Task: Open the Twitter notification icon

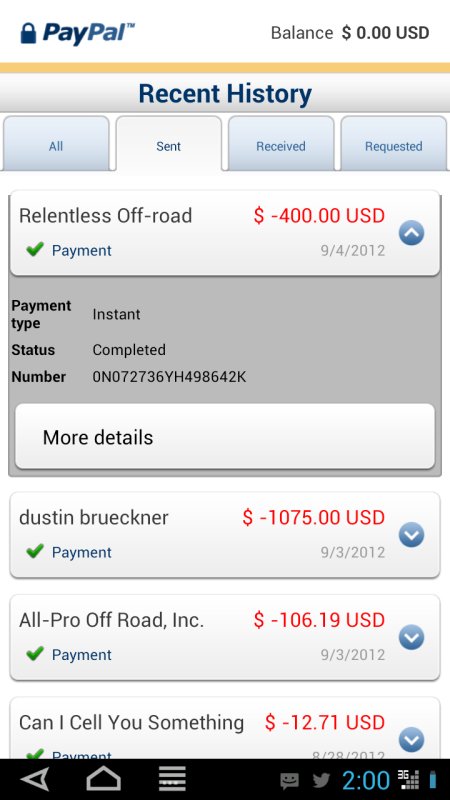Action: point(321,780)
